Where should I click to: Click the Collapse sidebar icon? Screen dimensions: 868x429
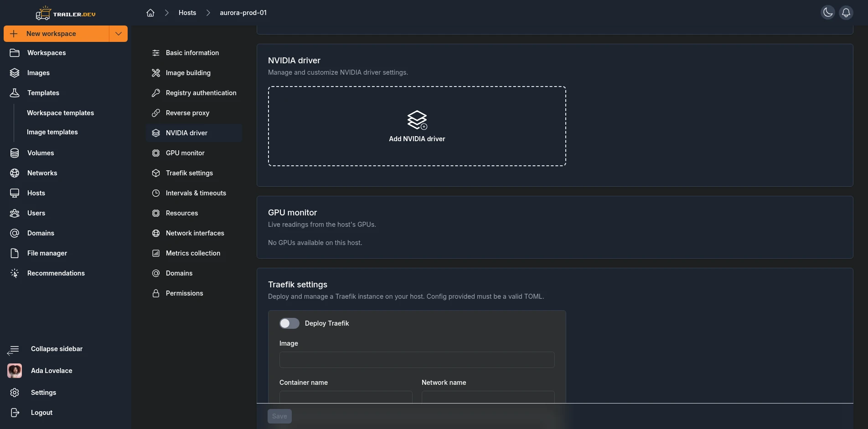pyautogui.click(x=13, y=350)
